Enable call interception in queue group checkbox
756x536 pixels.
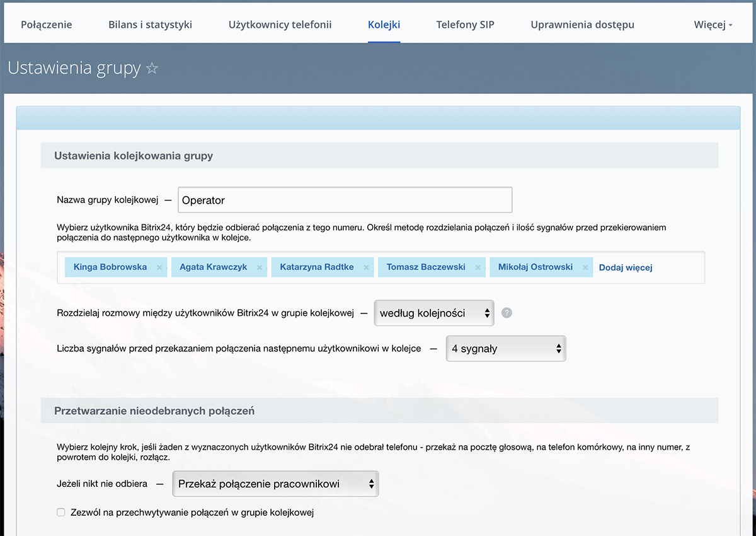coord(61,513)
